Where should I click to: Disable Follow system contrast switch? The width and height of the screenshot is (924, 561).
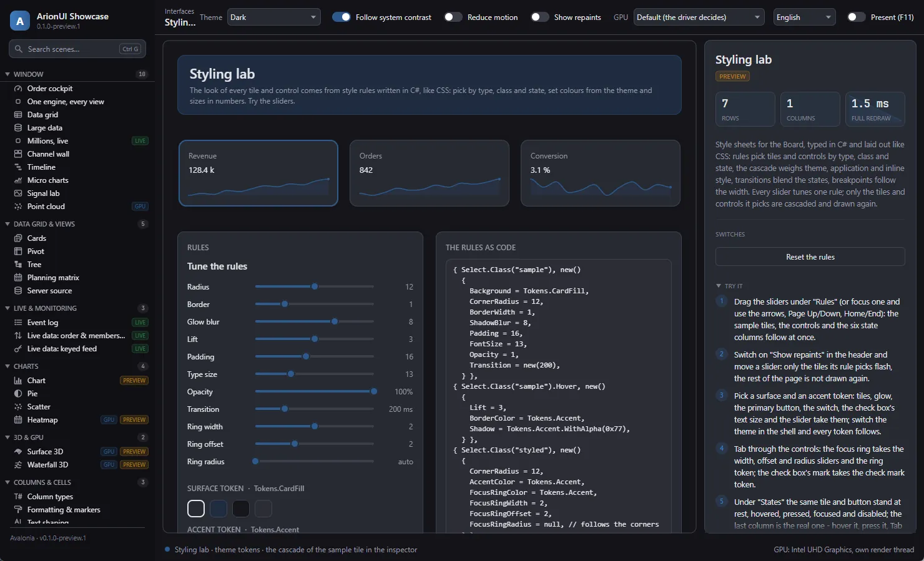342,17
